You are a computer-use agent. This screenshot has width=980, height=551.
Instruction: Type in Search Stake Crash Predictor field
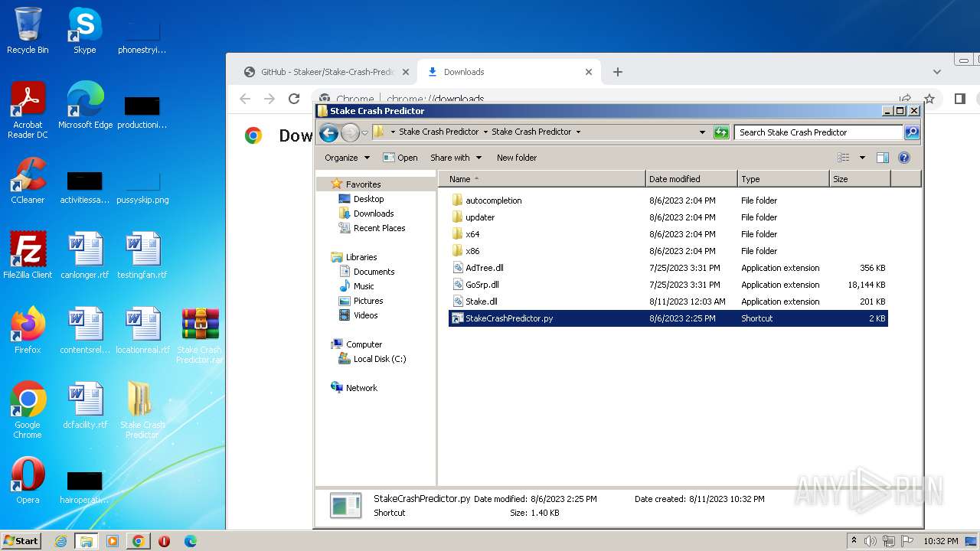coord(818,132)
